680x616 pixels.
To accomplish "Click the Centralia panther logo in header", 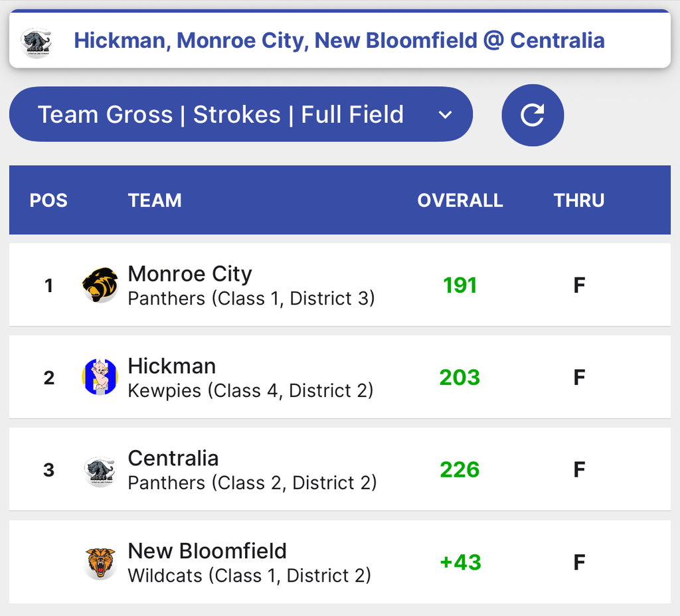I will click(36, 41).
